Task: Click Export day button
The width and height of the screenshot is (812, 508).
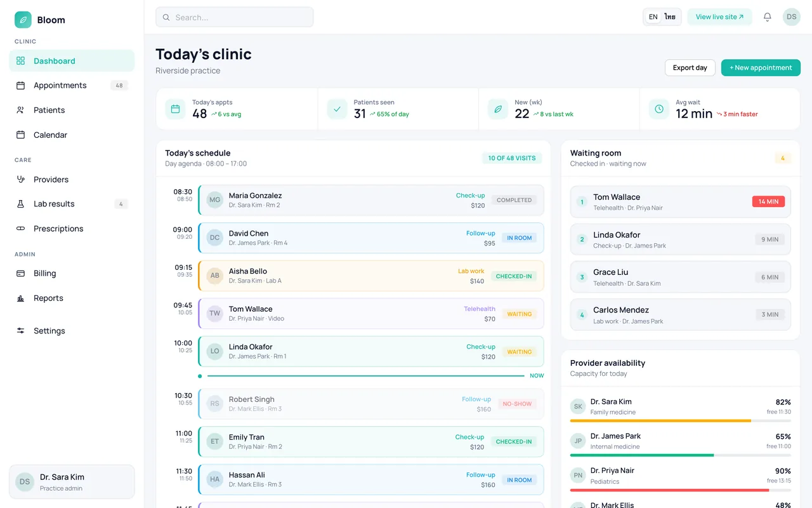Action: click(690, 68)
